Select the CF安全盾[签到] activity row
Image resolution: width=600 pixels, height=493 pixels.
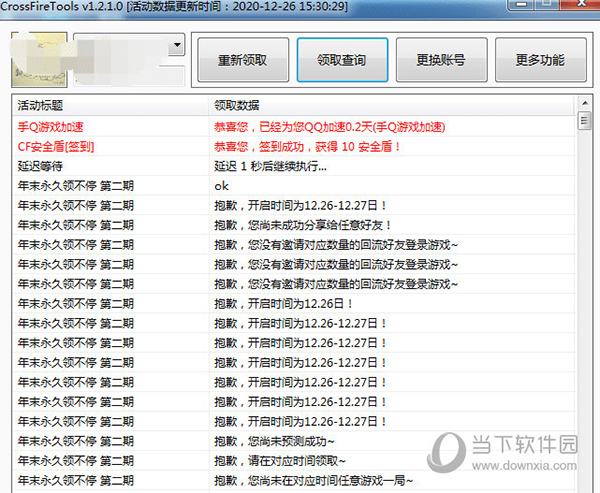(294, 146)
